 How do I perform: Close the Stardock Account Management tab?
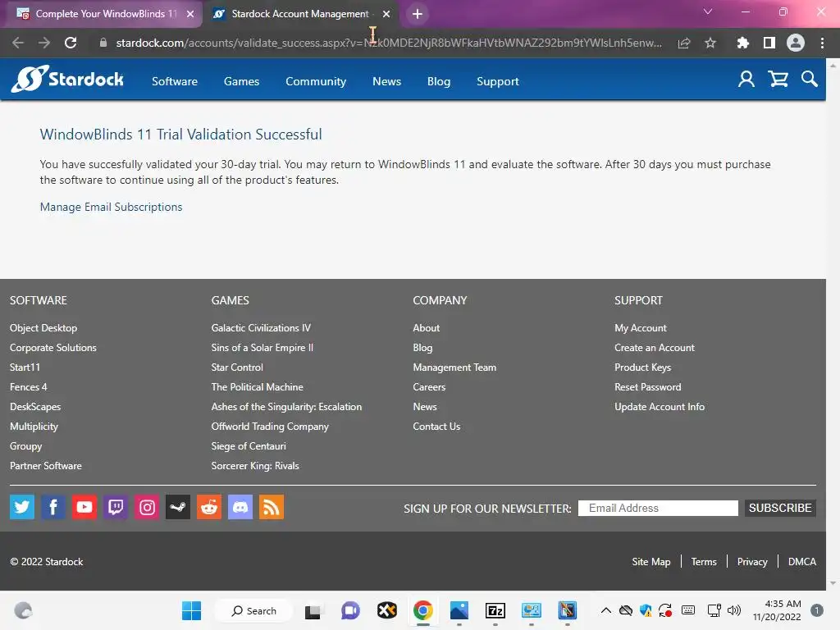pos(386,15)
